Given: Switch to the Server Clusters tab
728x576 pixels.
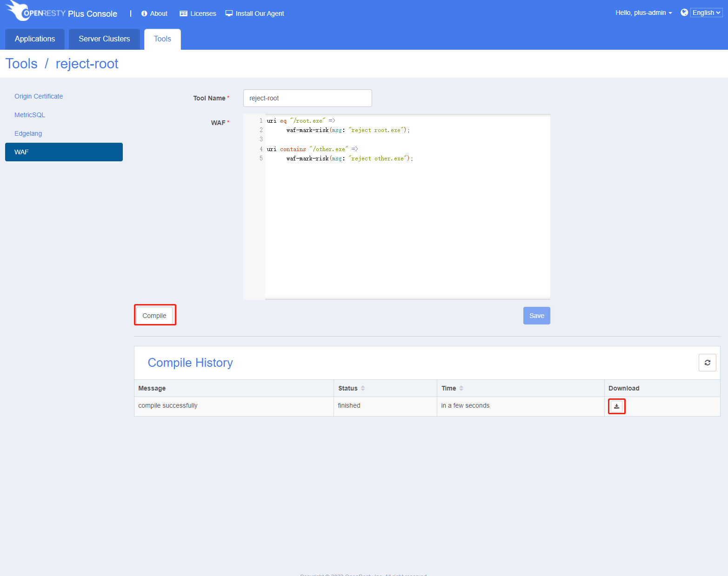Looking at the screenshot, I should (104, 39).
